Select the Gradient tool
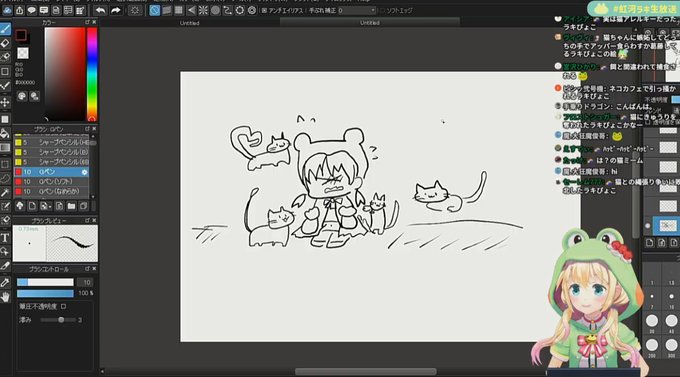The image size is (680, 377). point(5,148)
